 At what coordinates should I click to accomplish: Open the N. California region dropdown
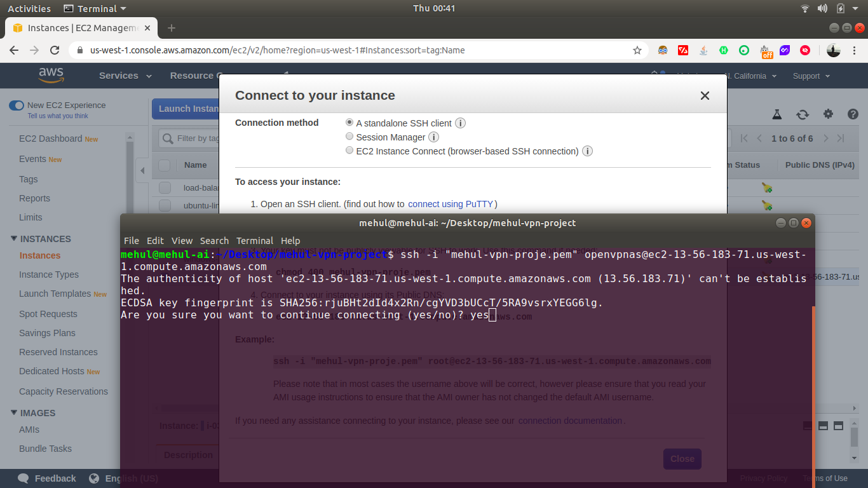752,76
